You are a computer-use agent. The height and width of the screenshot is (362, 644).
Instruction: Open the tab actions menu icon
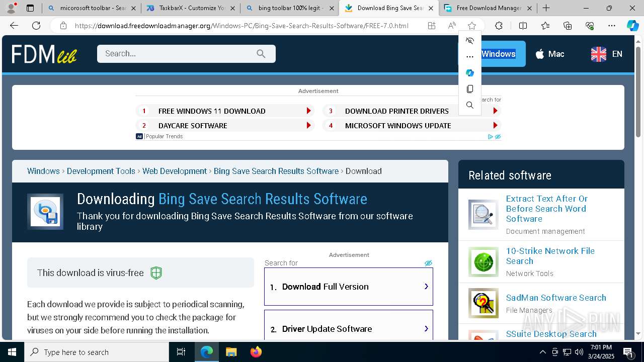click(30, 8)
